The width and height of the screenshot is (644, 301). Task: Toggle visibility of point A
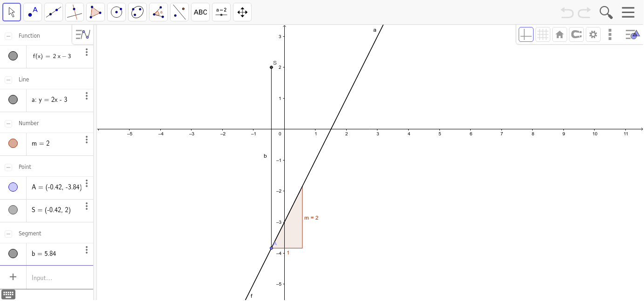(13, 187)
